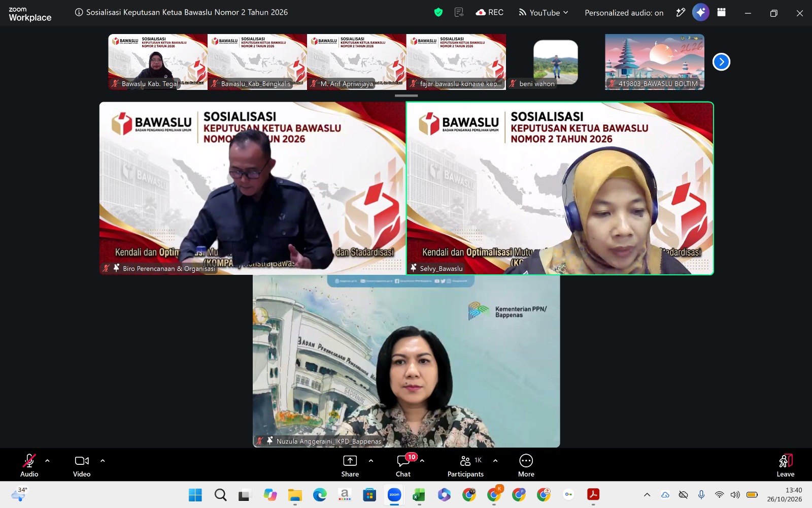Open the Share screen control
812x508 pixels.
pos(350,465)
